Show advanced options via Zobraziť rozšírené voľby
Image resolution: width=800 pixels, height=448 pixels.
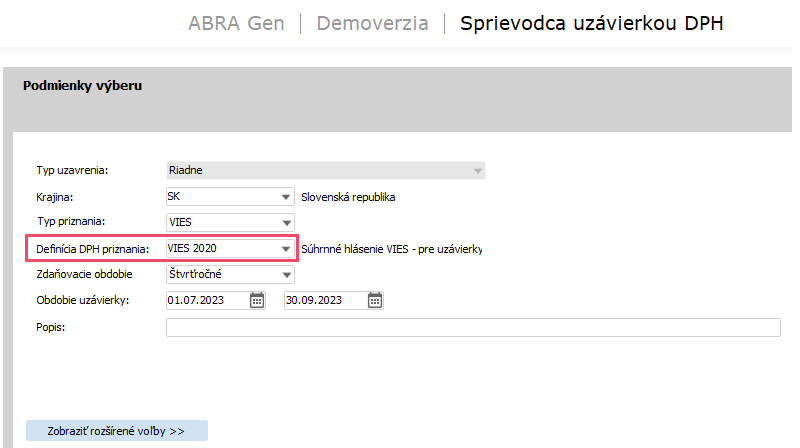click(x=117, y=431)
